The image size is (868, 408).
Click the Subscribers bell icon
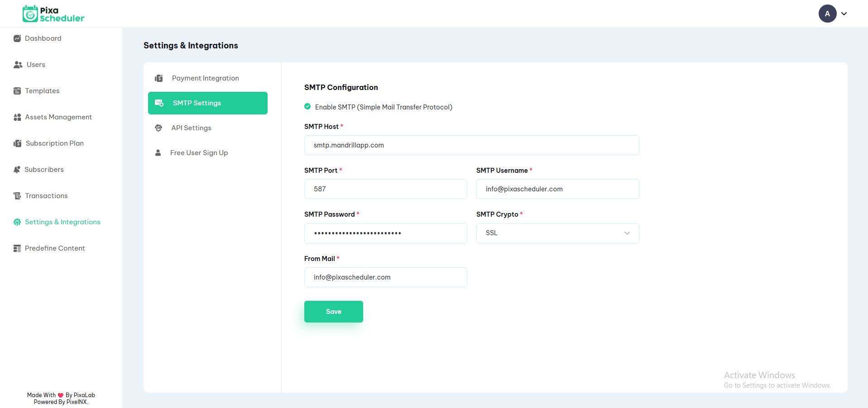(17, 170)
